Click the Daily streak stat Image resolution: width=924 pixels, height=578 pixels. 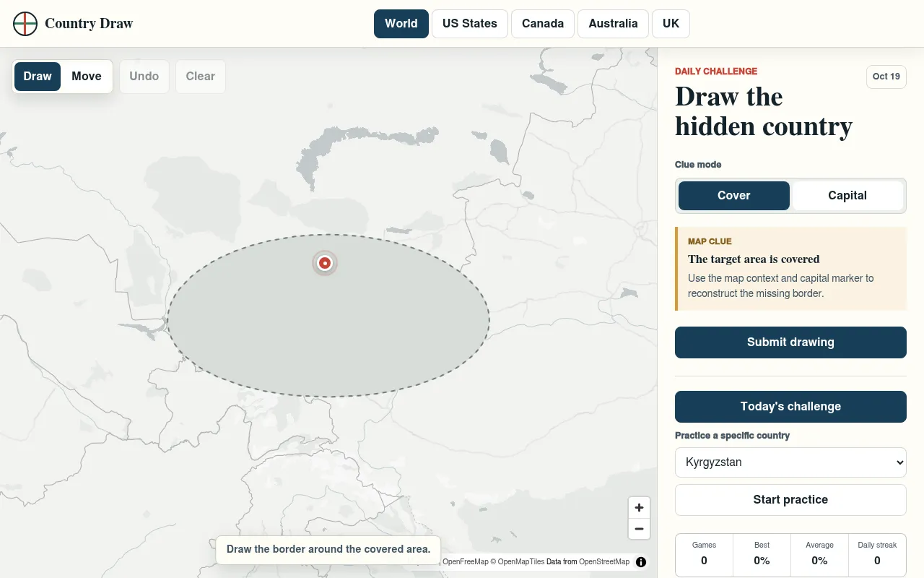tap(877, 555)
